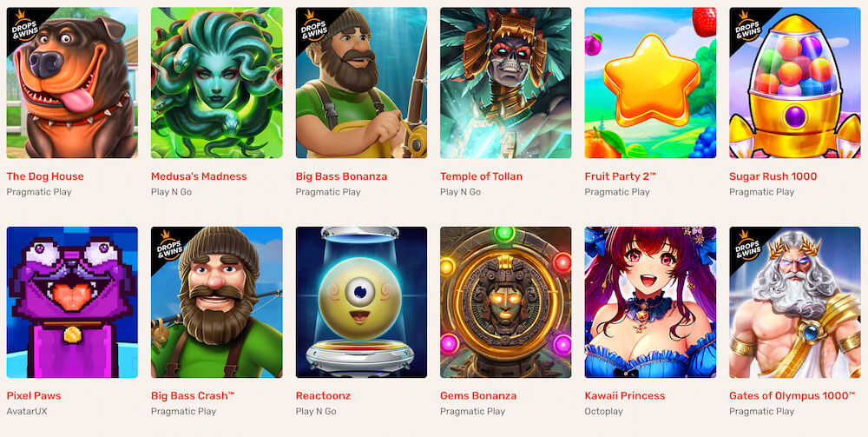Click the Reactoonz one-eyed alien thumbnail
The image size is (868, 437).
point(361,301)
